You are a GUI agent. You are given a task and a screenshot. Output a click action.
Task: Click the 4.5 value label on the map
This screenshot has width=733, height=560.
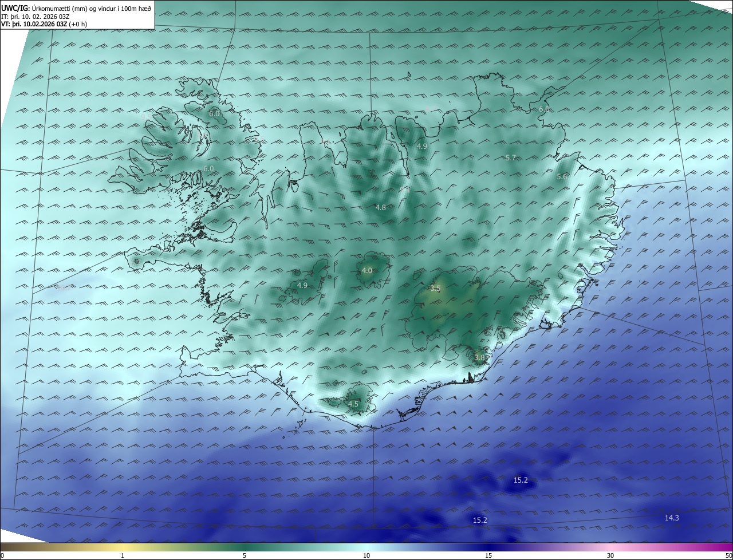click(x=353, y=404)
